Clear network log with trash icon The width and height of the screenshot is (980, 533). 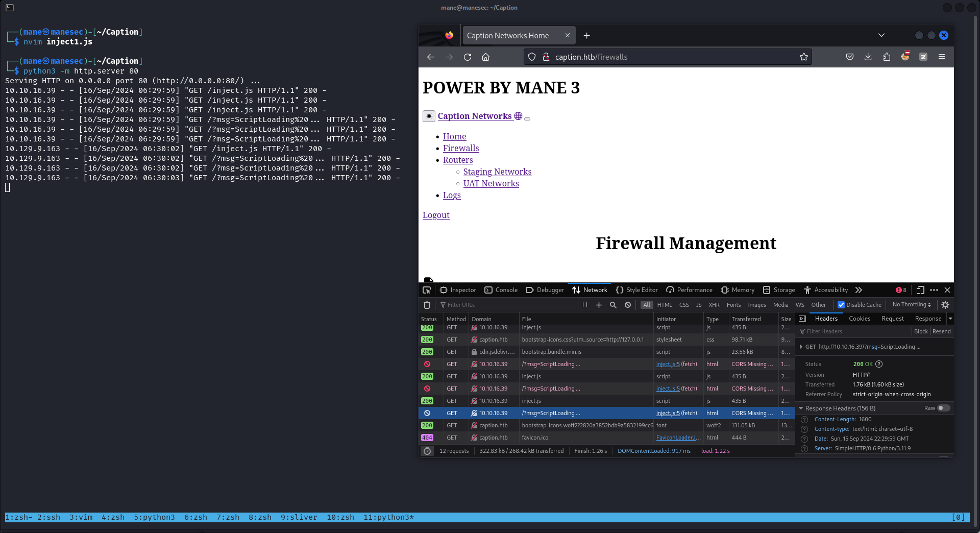click(x=427, y=305)
